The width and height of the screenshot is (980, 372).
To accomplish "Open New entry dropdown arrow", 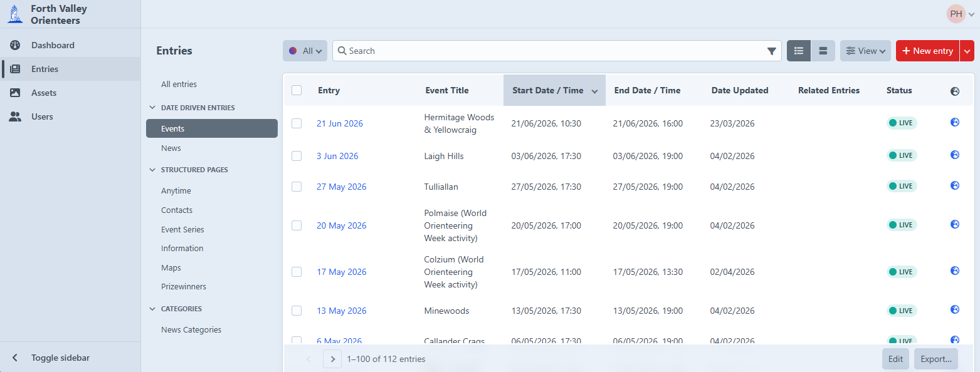I will [x=967, y=51].
